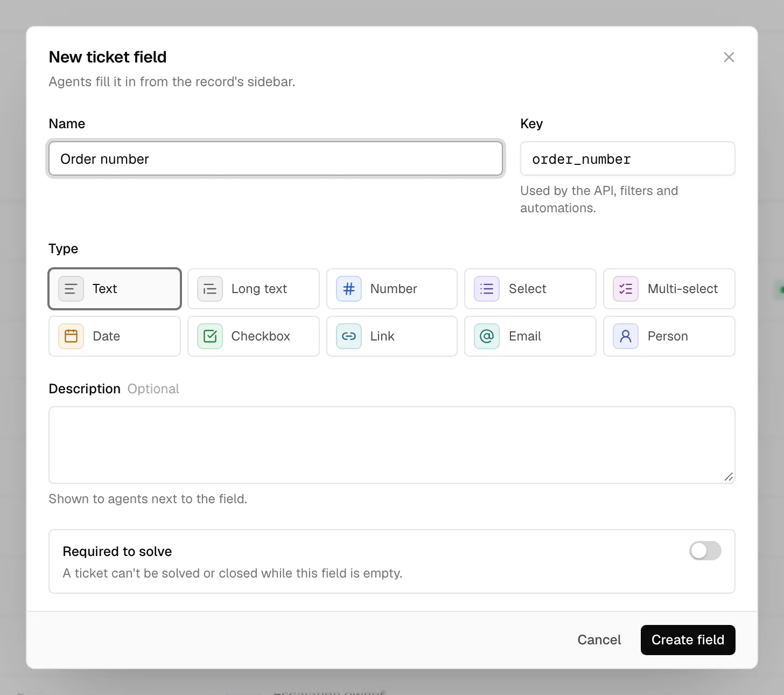This screenshot has height=695, width=784.
Task: Cancel the new ticket field dialog
Action: click(x=599, y=640)
